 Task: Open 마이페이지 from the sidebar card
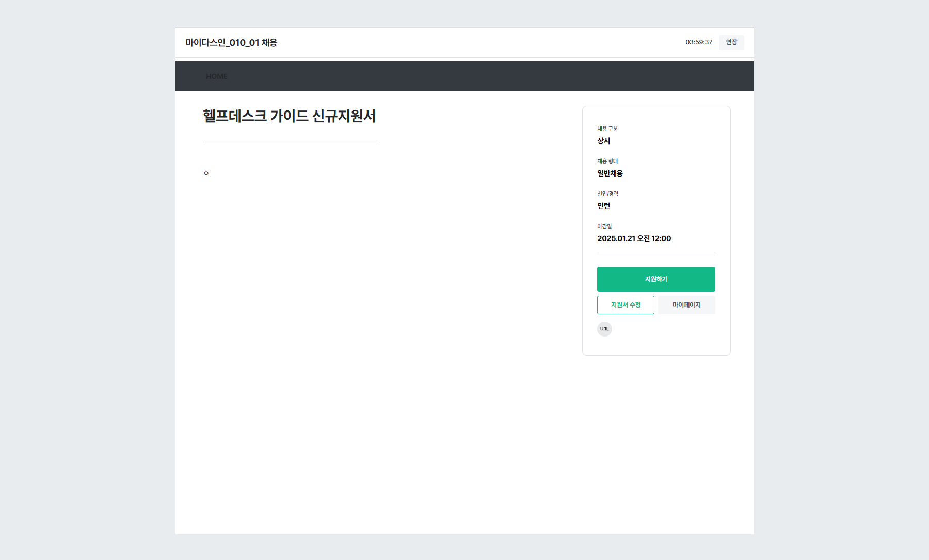[x=686, y=305]
